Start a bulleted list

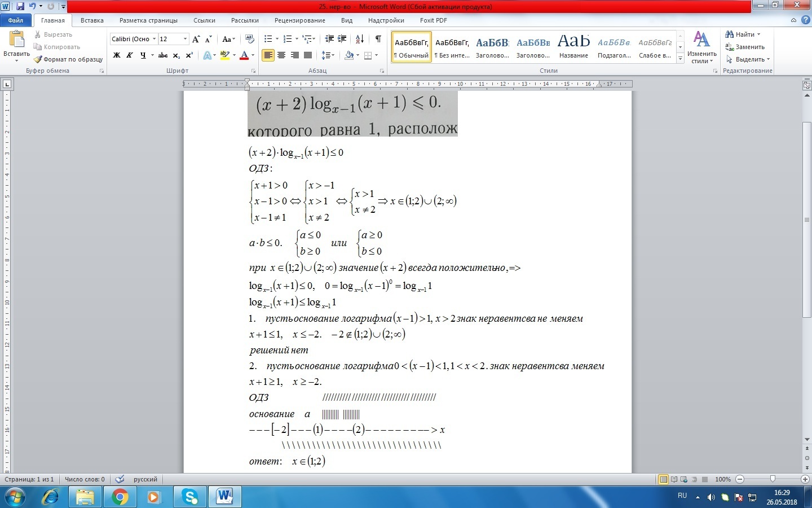point(268,39)
